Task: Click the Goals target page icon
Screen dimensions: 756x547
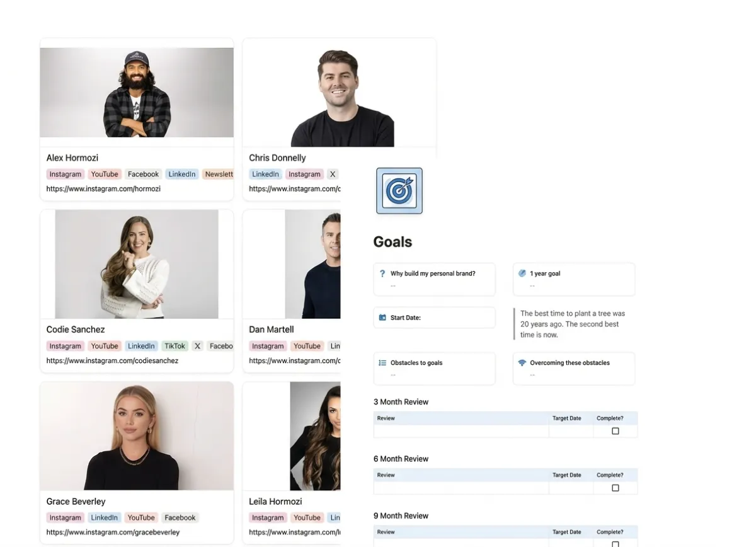Action: pos(399,191)
